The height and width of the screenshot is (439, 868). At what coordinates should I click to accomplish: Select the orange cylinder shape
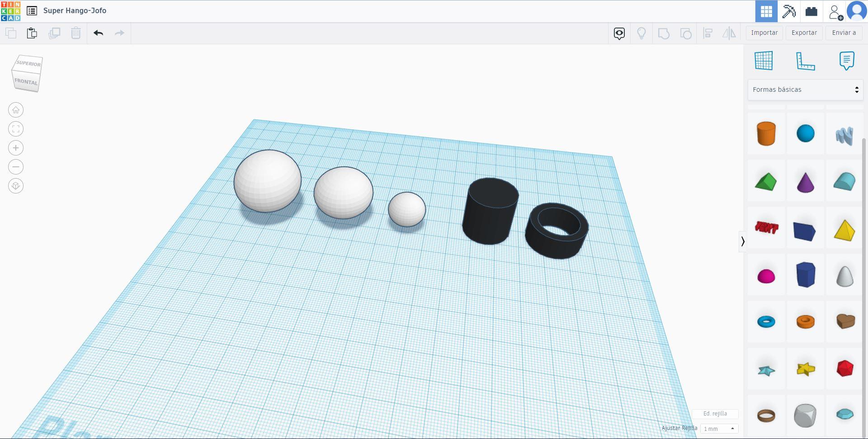point(765,134)
